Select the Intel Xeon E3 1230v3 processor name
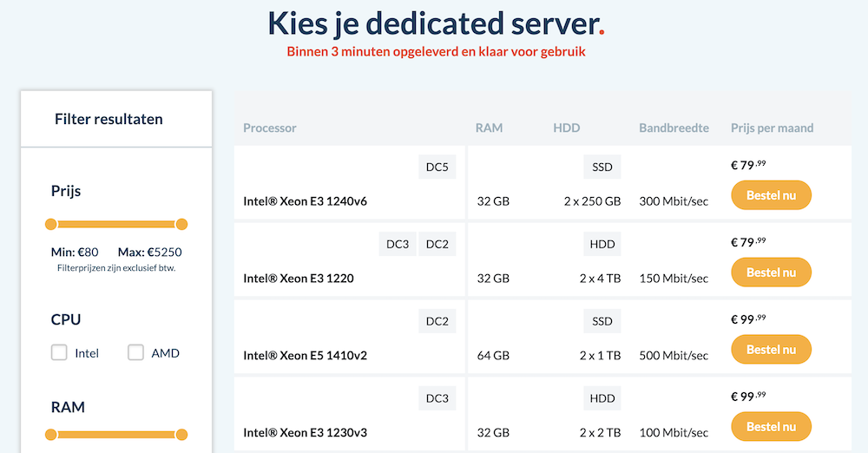The height and width of the screenshot is (453, 868). tap(305, 433)
